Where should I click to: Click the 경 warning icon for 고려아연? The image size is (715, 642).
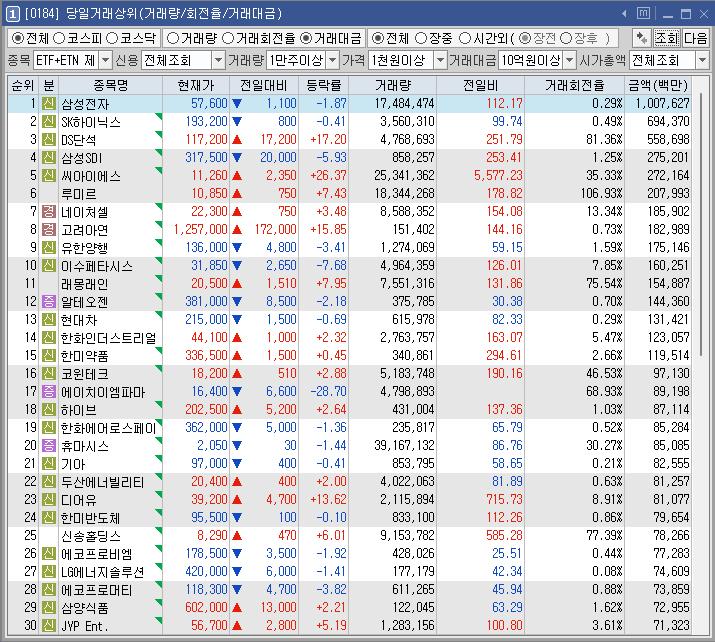click(49, 229)
